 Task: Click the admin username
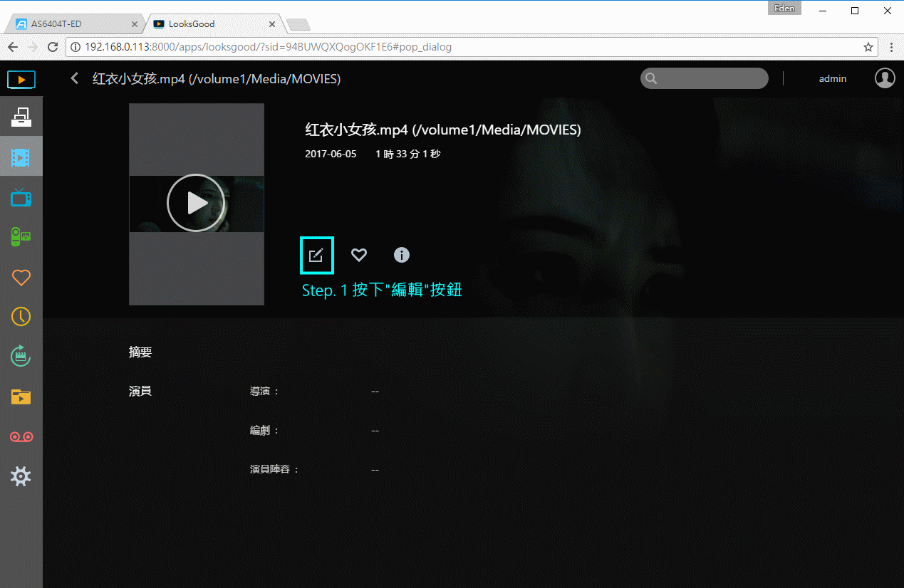[x=833, y=79]
